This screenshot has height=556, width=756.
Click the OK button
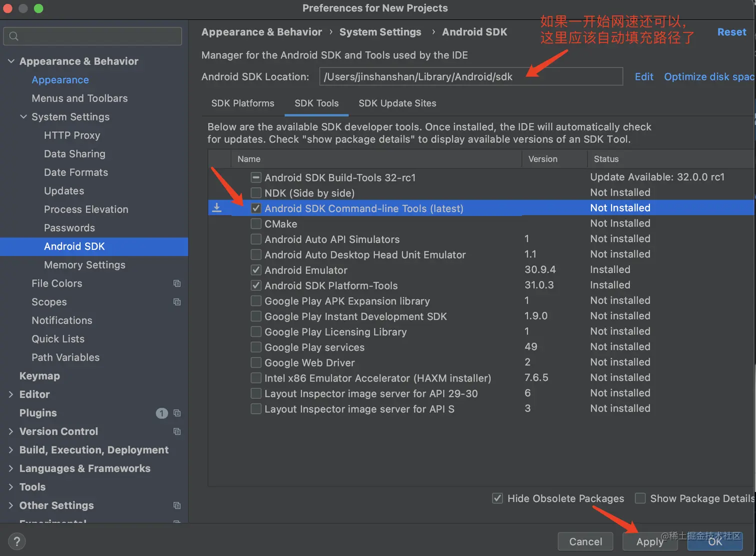715,541
